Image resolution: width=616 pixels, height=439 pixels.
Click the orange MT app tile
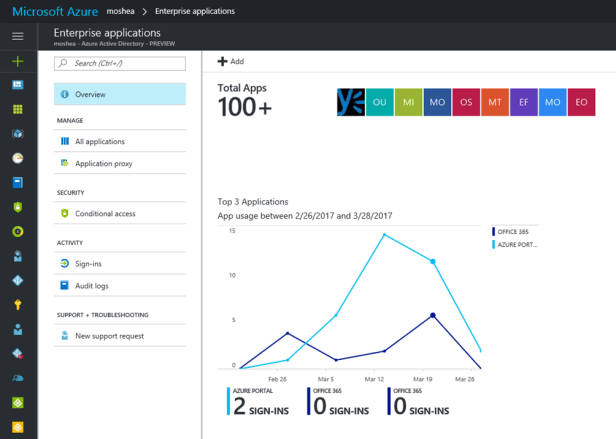tap(494, 102)
